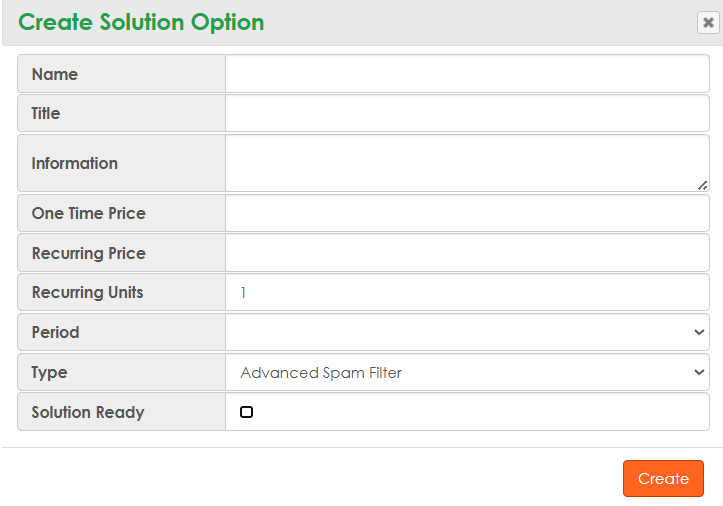Expand the Type dropdown showing Advanced Spam Filter

tap(467, 372)
